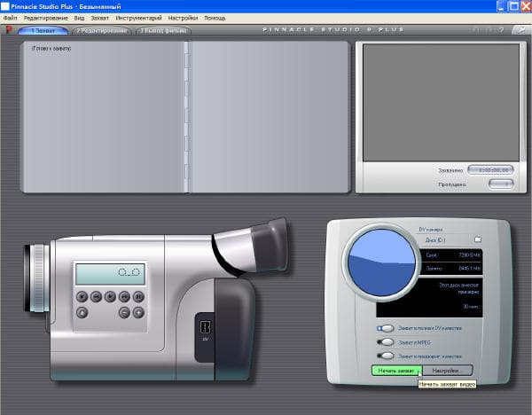Open the capture folder icon beside Диск

coord(478,239)
